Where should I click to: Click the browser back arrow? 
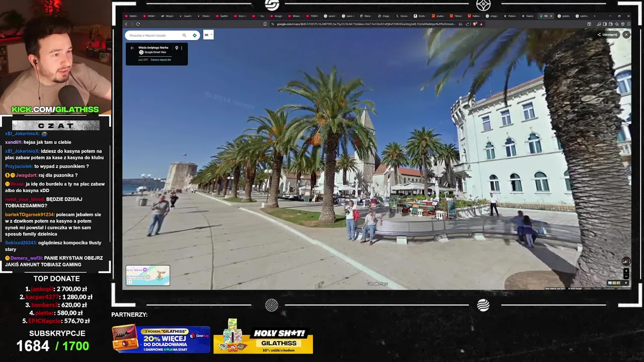pos(126,24)
